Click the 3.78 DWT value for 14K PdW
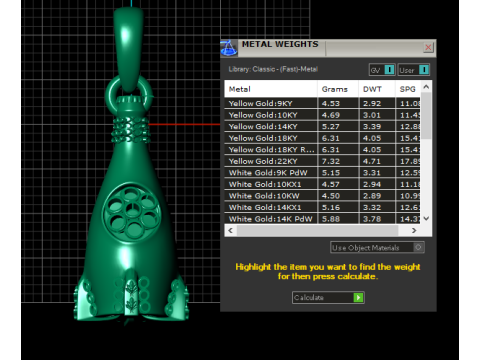This screenshot has width=480, height=360. [x=372, y=219]
